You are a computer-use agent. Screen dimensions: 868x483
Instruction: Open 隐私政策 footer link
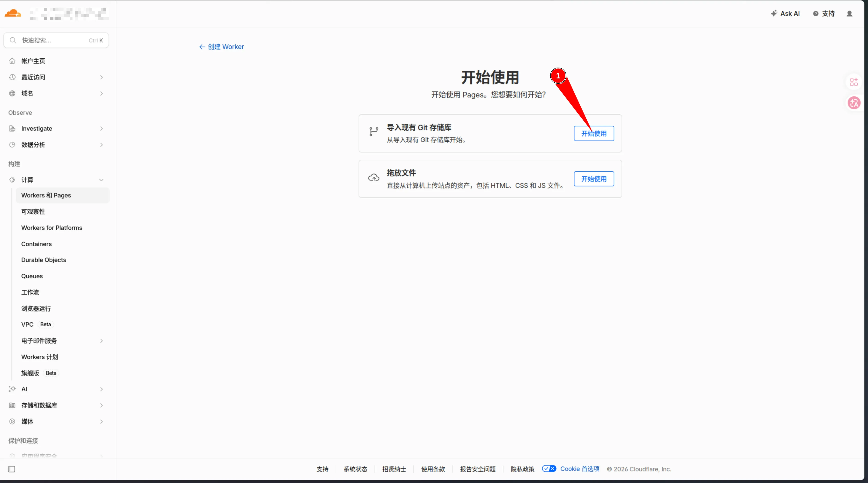pyautogui.click(x=522, y=469)
